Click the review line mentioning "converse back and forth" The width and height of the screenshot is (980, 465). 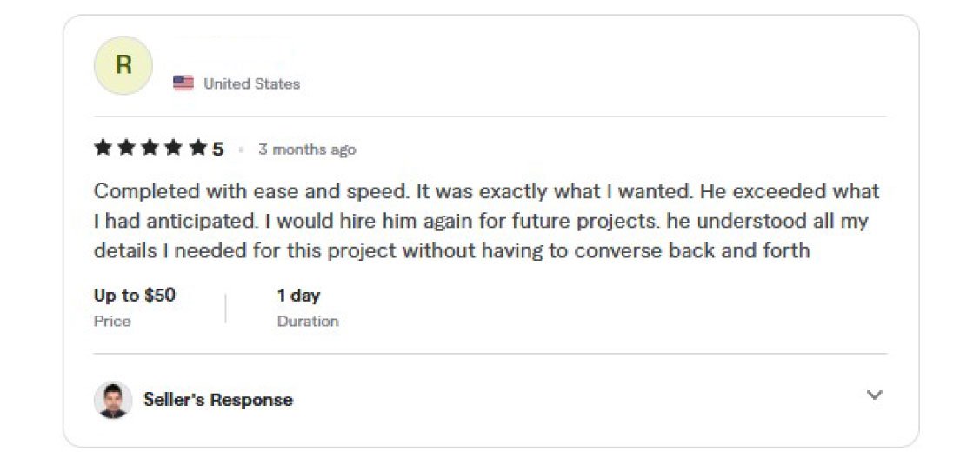452,250
